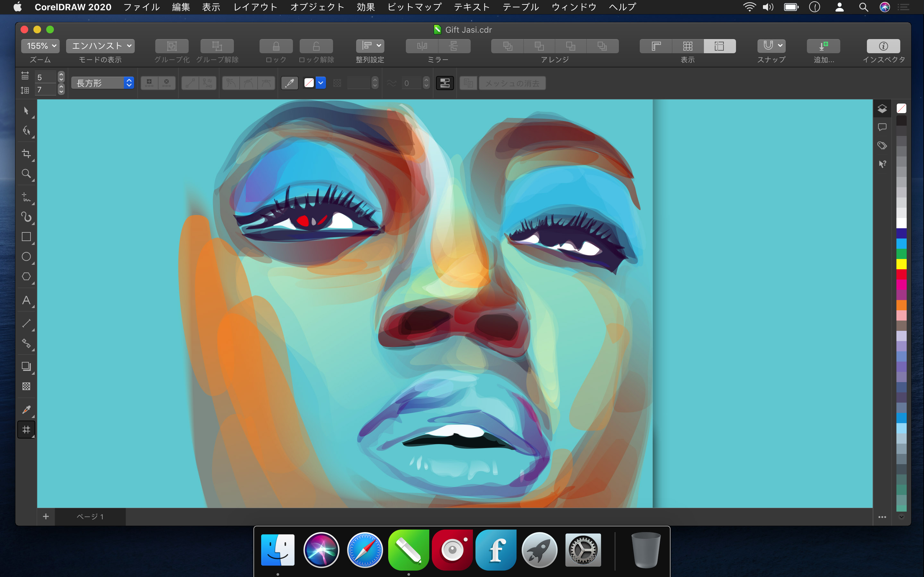Viewport: 924px width, 577px height.
Task: Open the エンハンスト view mode dropdown
Action: pyautogui.click(x=100, y=46)
